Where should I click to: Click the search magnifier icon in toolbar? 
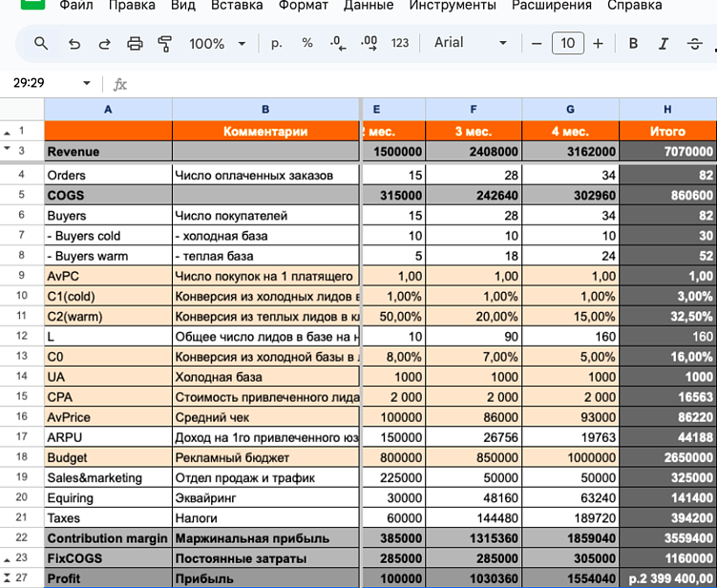point(41,44)
